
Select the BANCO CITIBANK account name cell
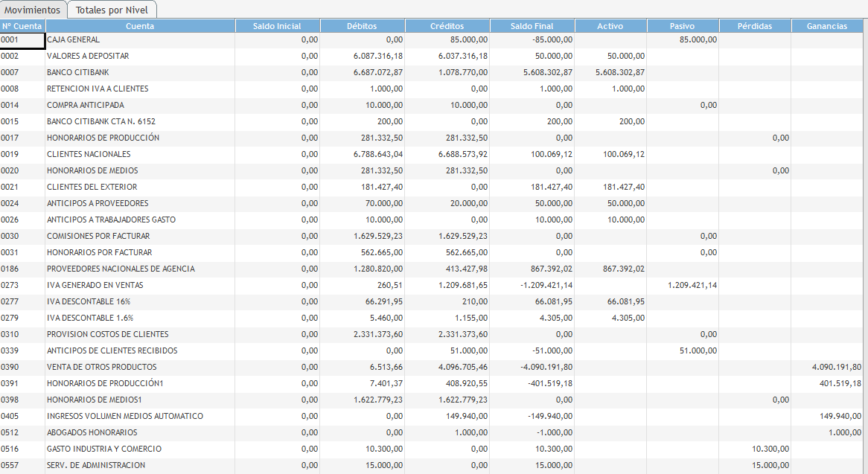[x=74, y=72]
